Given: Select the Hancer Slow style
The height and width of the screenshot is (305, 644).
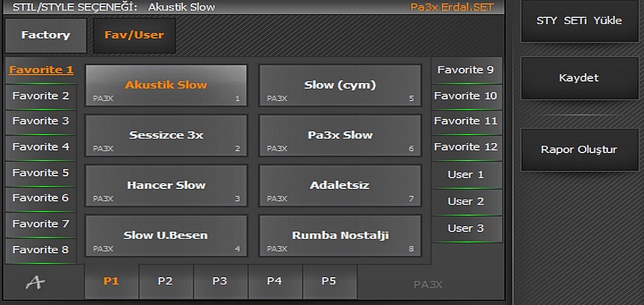Looking at the screenshot, I should [x=166, y=186].
